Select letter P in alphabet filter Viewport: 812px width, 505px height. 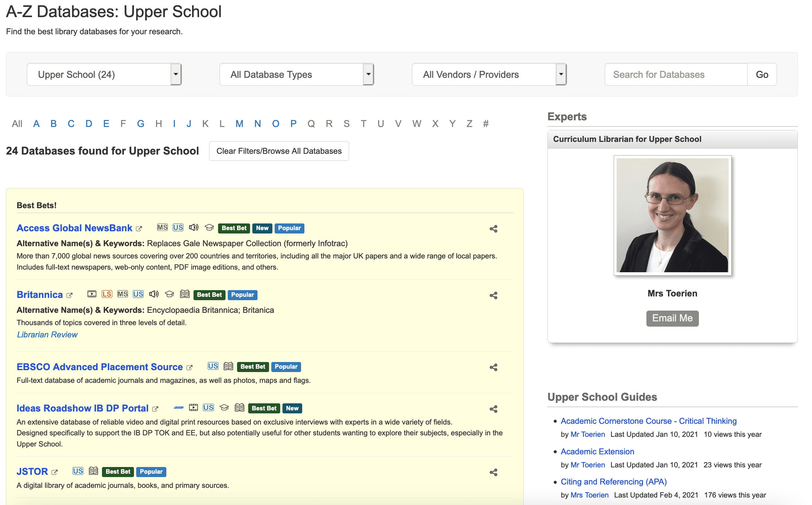click(x=293, y=124)
